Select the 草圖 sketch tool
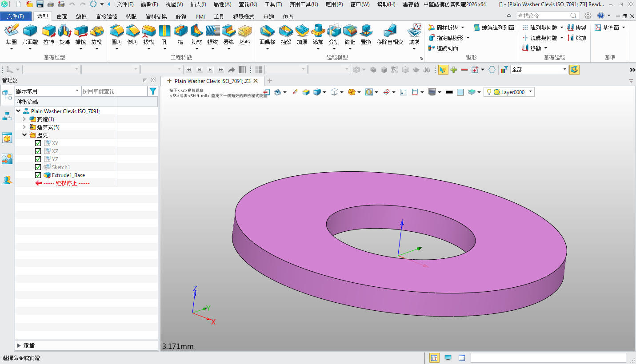This screenshot has height=364, width=636. [x=12, y=35]
